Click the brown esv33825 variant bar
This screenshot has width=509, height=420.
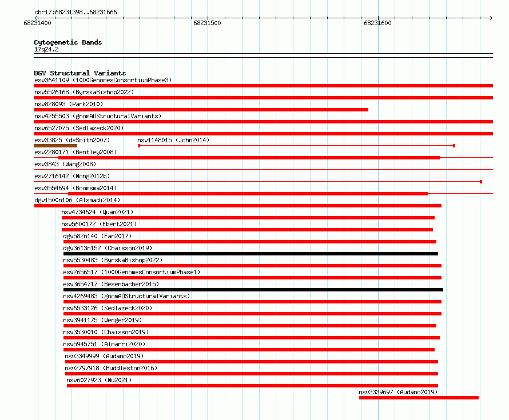[x=55, y=146]
